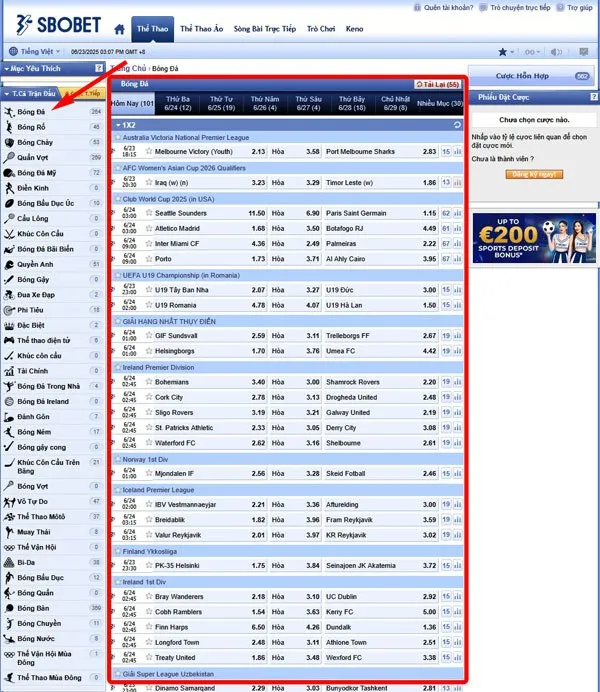Open more markets count 62 for Seattle Sounders
Image resolution: width=600 pixels, height=692 pixels.
(446, 213)
